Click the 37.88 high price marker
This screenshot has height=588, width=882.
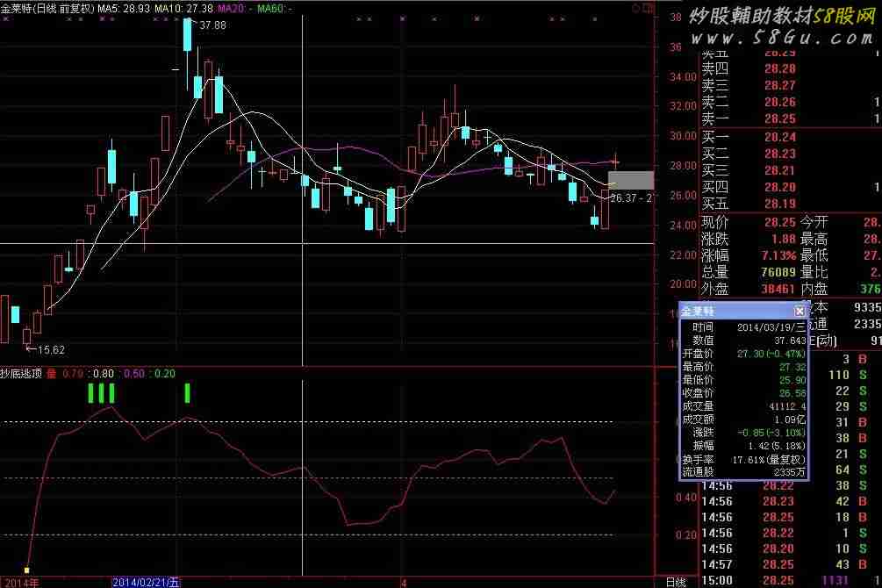point(212,25)
